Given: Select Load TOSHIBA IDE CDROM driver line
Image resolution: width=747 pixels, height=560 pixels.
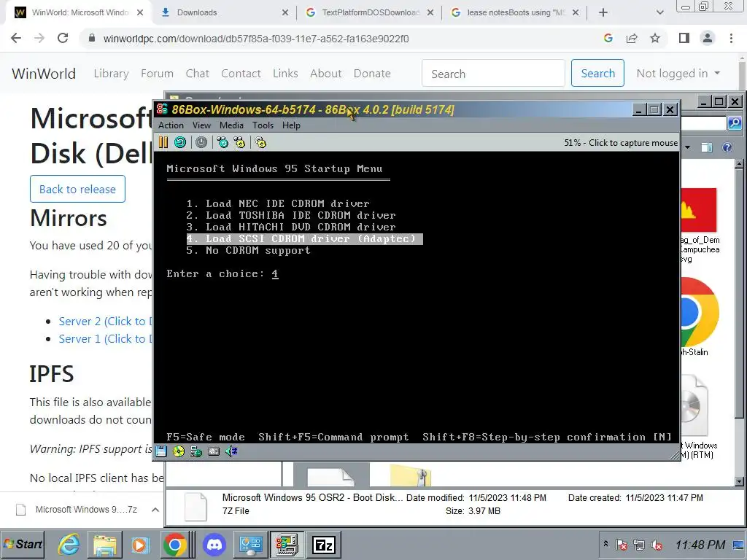Looking at the screenshot, I should tap(291, 215).
